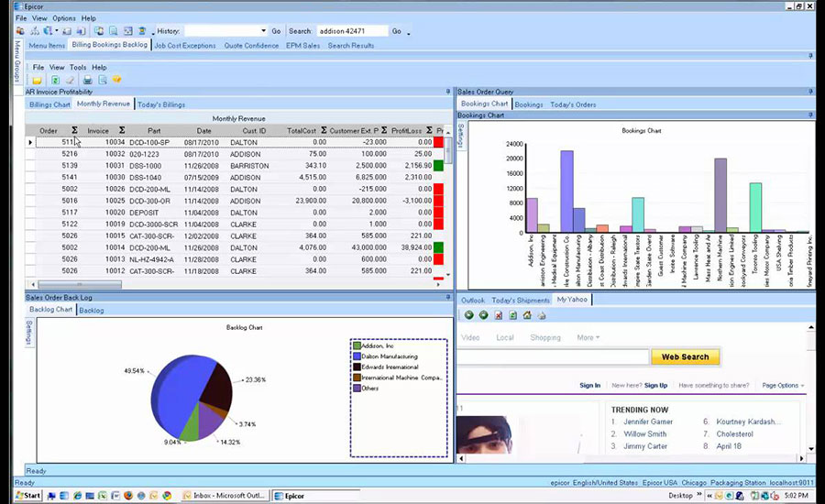Viewport: 825px width, 504px height.
Task: Toggle pin on AR Invoice Profitability panel
Action: coord(447,92)
